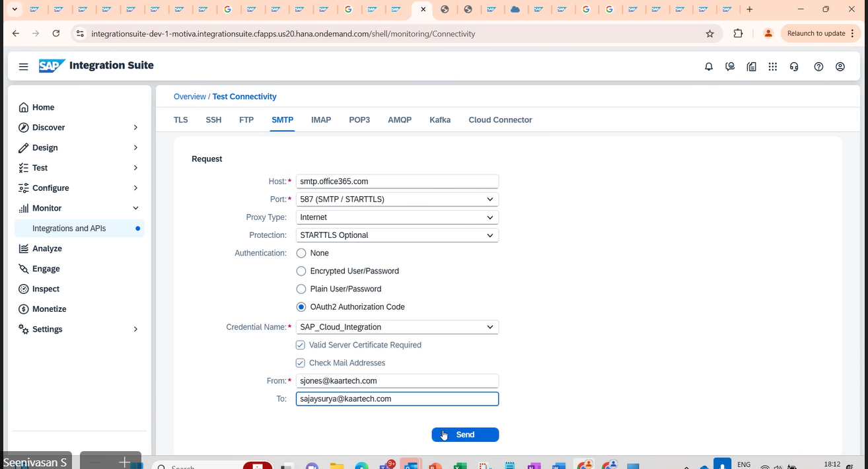Image resolution: width=868 pixels, height=469 pixels.
Task: Open the documents icon in SAP header
Action: pos(752,67)
